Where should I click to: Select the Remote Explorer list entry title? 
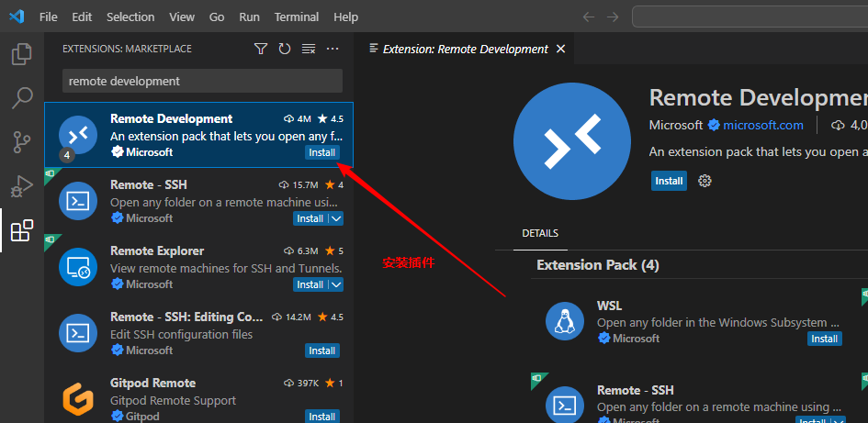[157, 251]
